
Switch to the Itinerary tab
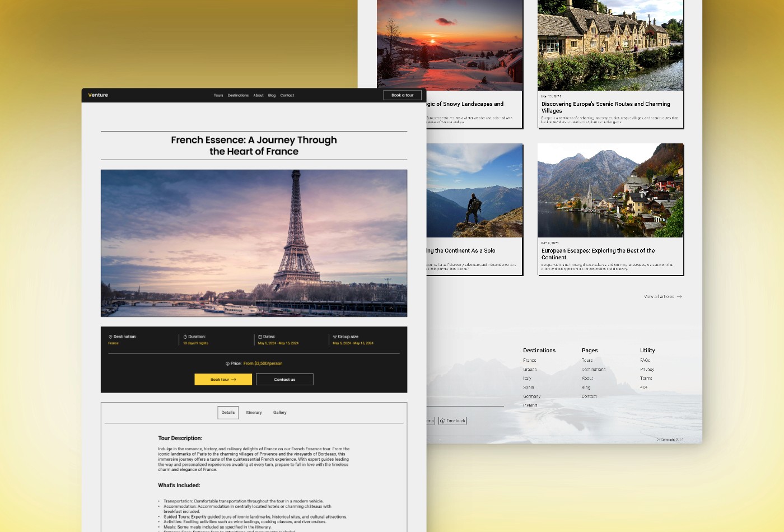click(254, 412)
